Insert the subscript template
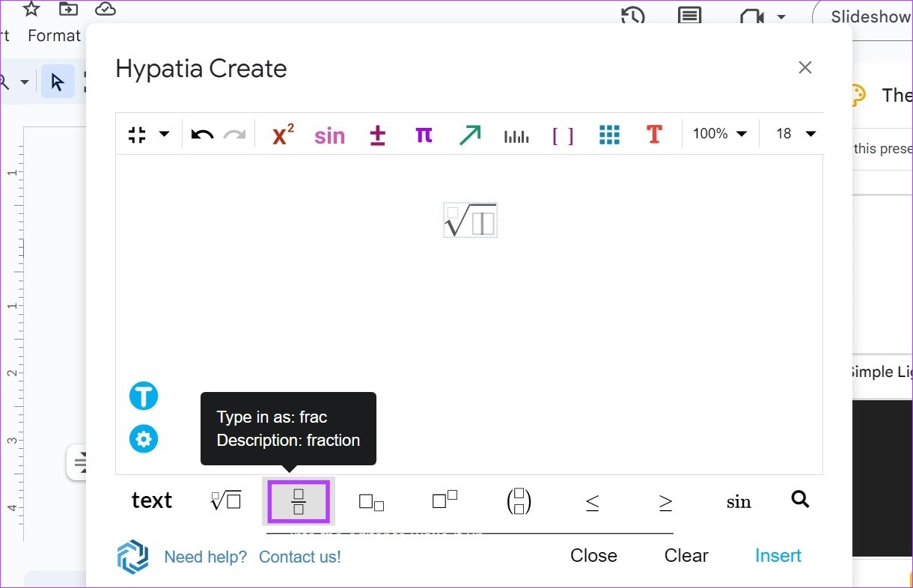The height and width of the screenshot is (588, 913). tap(372, 502)
